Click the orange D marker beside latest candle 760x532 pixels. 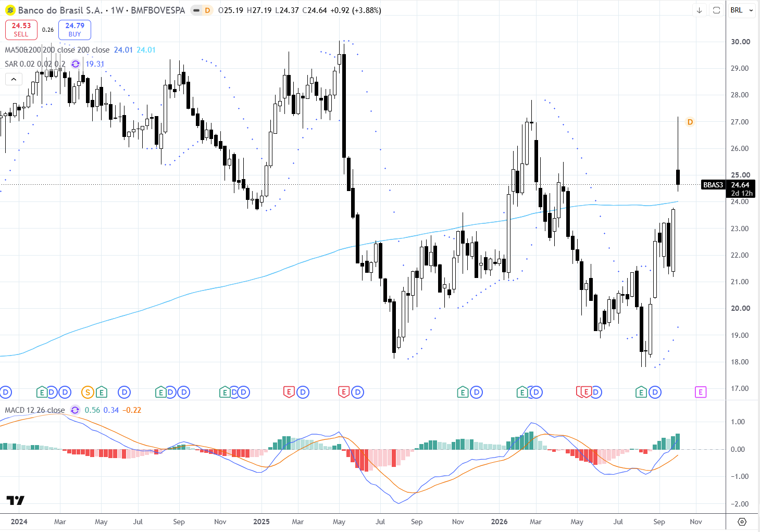click(x=690, y=122)
